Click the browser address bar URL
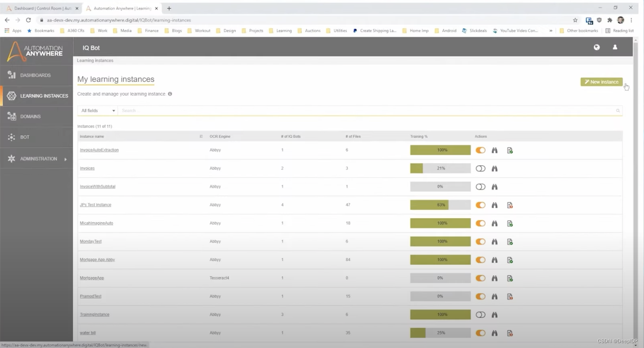This screenshot has height=348, width=644. (119, 20)
